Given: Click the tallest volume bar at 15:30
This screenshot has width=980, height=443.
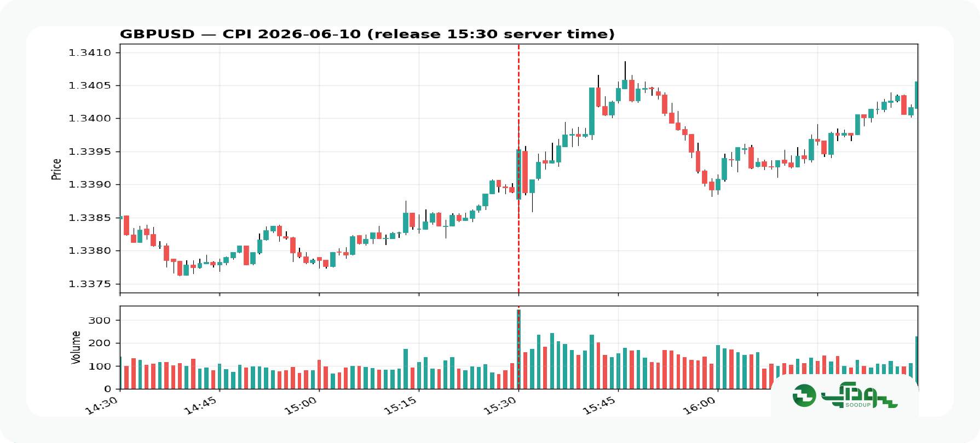Looking at the screenshot, I should pos(518,349).
